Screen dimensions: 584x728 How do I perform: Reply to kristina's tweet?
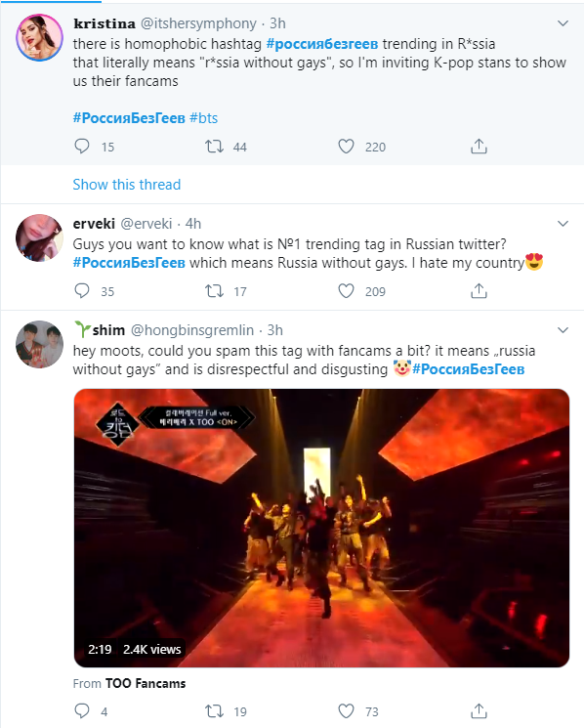[x=82, y=147]
